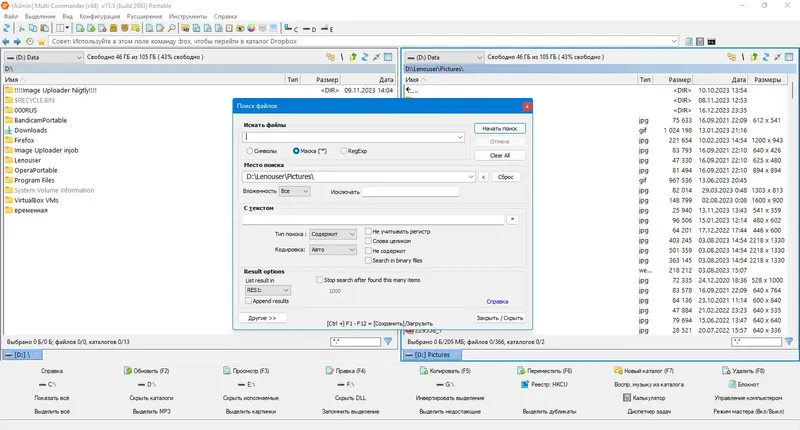Expand the 'Вложенность' Все dropdown
Viewport: 800px width, 430px height.
[x=294, y=191]
